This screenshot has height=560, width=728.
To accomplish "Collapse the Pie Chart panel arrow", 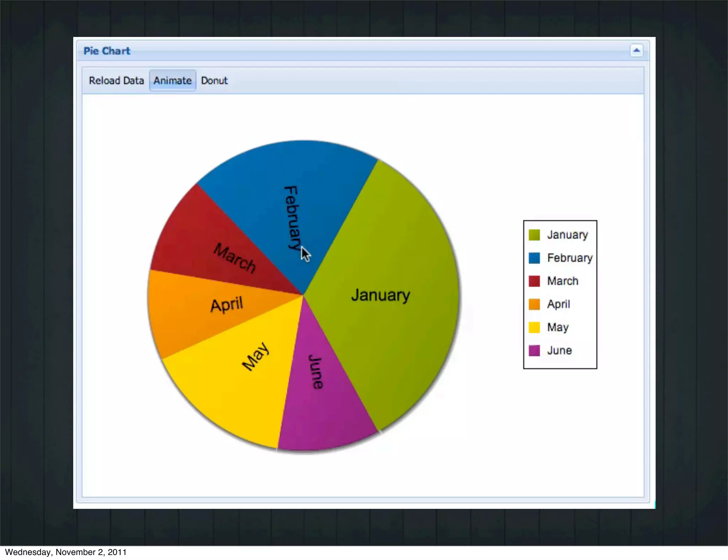I will (x=636, y=50).
